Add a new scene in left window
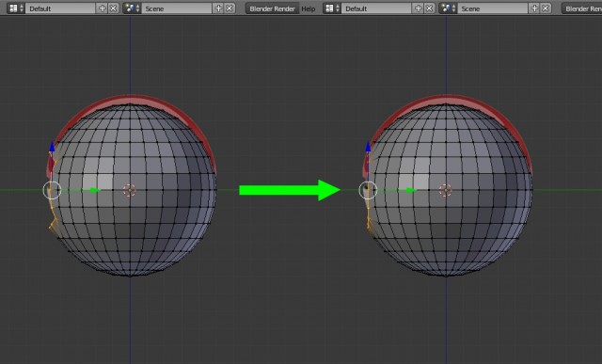 [x=218, y=8]
